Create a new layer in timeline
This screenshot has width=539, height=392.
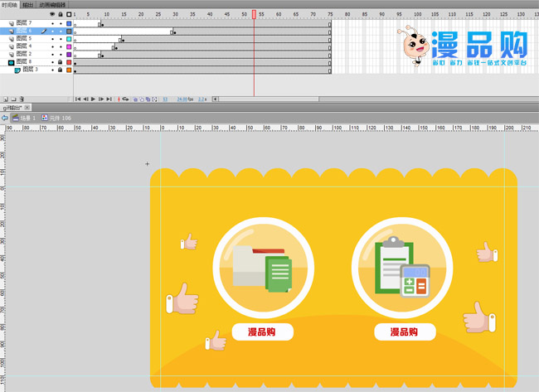pos(6,99)
